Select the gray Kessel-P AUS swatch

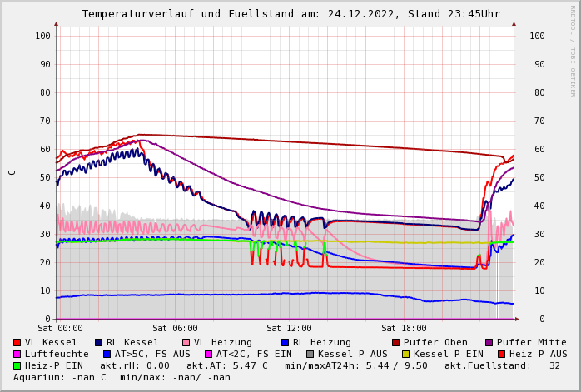pos(310,354)
